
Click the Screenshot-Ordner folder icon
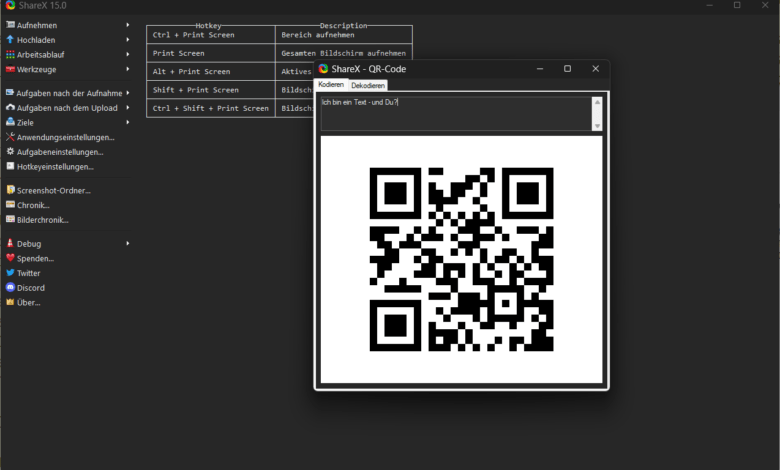[10, 190]
